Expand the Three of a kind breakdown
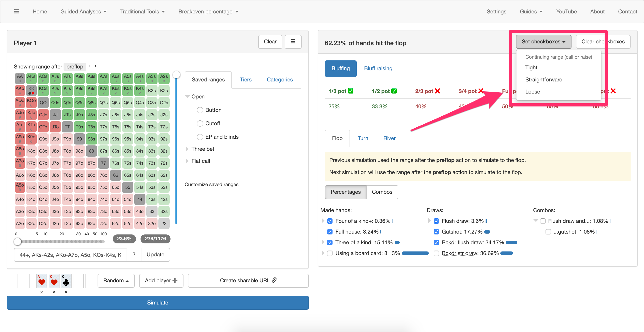The height and width of the screenshot is (332, 644). tap(323, 242)
